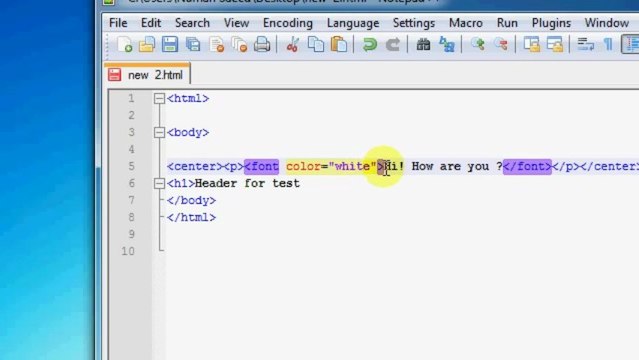Open the Settings menu
639x360 pixels.
point(414,23)
